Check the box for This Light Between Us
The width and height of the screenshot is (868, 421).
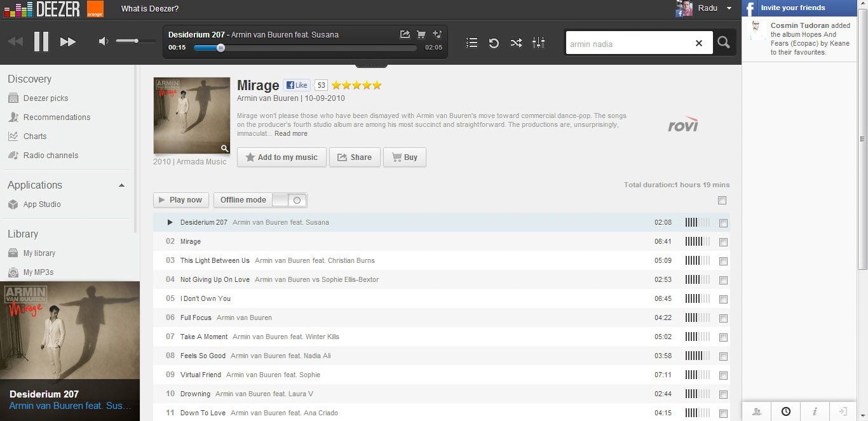[724, 261]
